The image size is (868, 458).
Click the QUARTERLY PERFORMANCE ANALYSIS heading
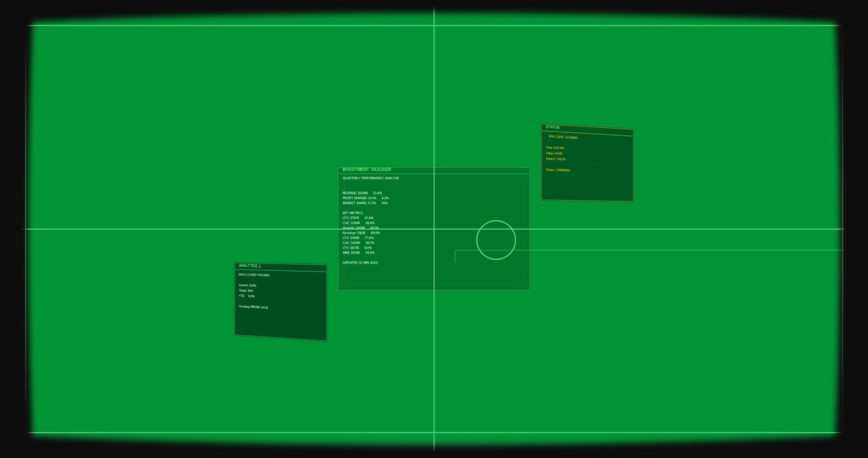(370, 178)
